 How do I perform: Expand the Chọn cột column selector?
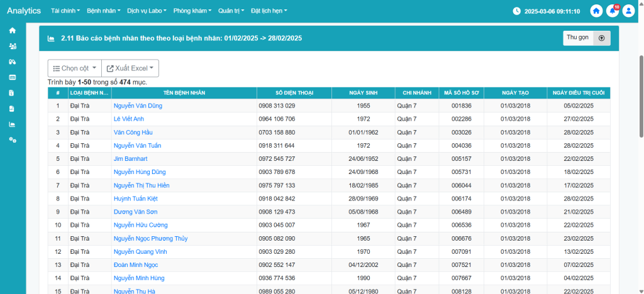pos(74,68)
